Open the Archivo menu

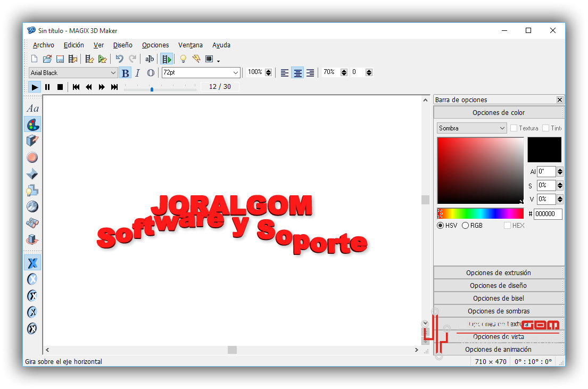44,45
